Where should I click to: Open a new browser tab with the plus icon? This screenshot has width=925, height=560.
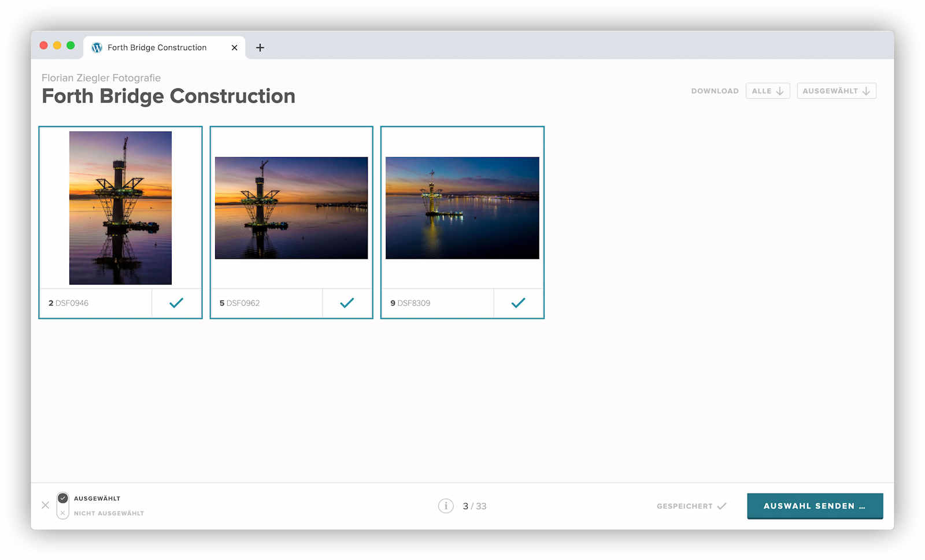click(x=260, y=47)
